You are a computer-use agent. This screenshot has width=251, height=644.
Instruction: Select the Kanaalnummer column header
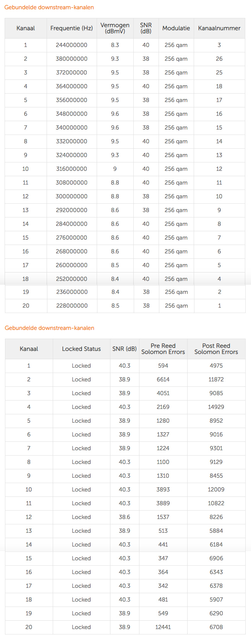(x=219, y=28)
